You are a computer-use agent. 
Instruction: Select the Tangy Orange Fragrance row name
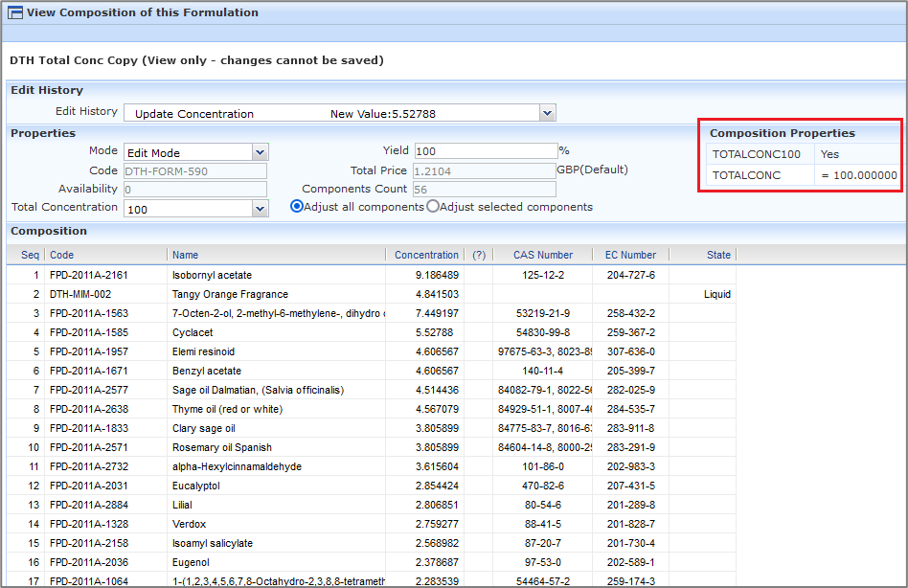(230, 294)
